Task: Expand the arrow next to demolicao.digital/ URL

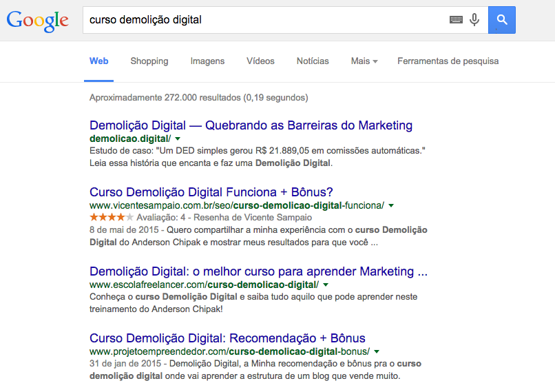Action: click(178, 138)
